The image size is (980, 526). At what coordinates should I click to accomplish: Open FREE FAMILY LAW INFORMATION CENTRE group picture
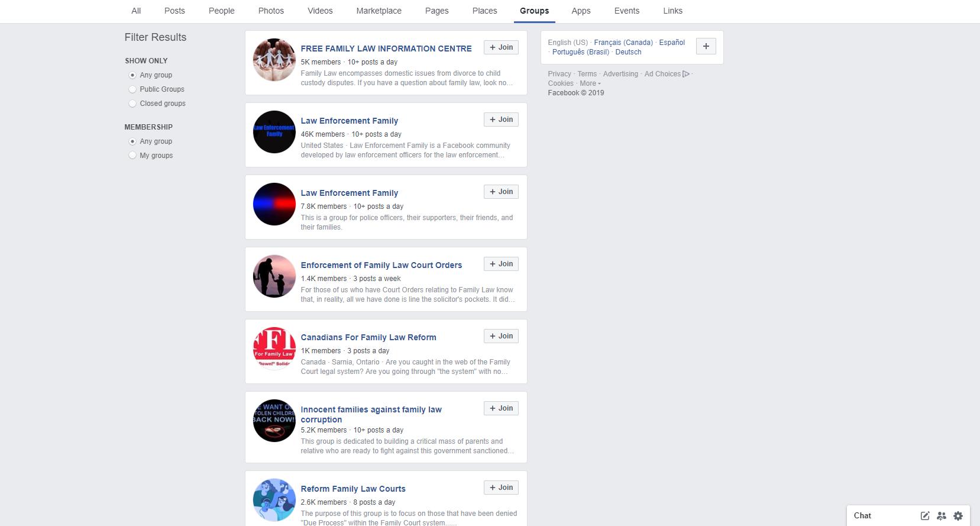274,60
